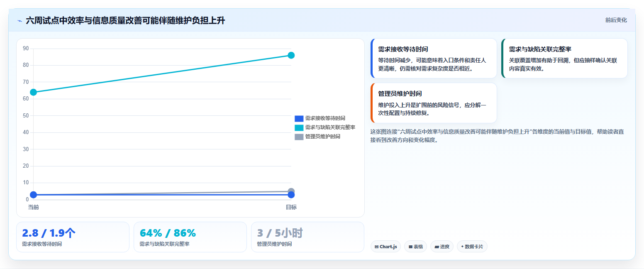Open the 管理员维护时间 insight card
Screen dimensions: 644x269
click(x=434, y=103)
